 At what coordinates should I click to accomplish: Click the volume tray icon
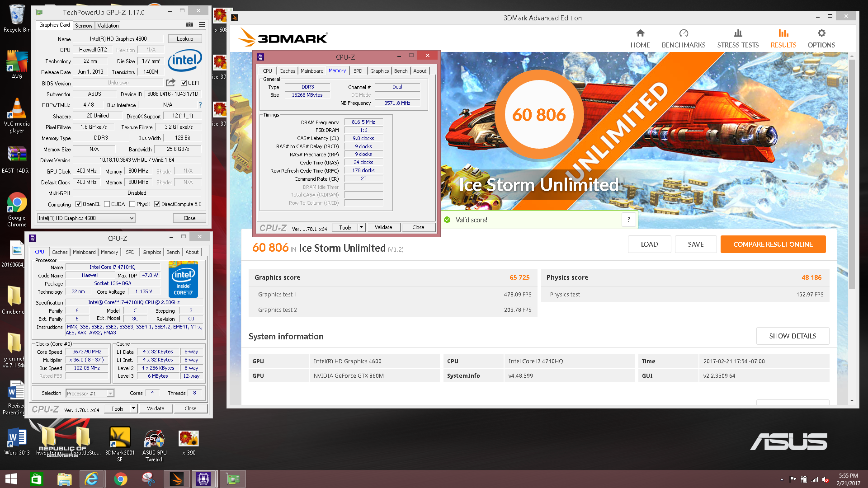point(826,479)
